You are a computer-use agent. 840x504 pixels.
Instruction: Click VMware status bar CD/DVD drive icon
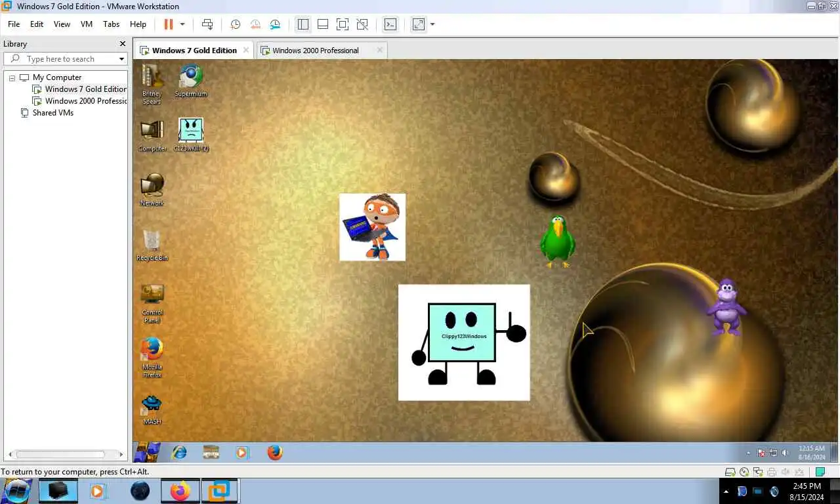point(744,472)
